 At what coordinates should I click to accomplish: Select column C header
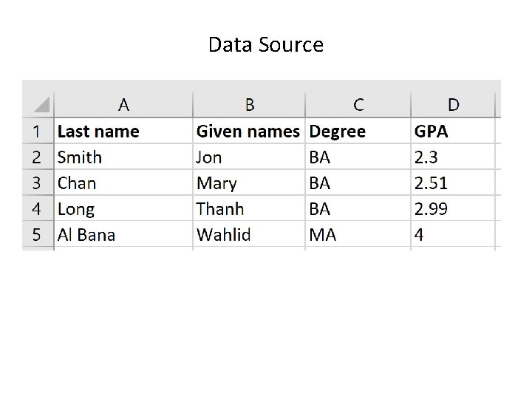click(358, 105)
